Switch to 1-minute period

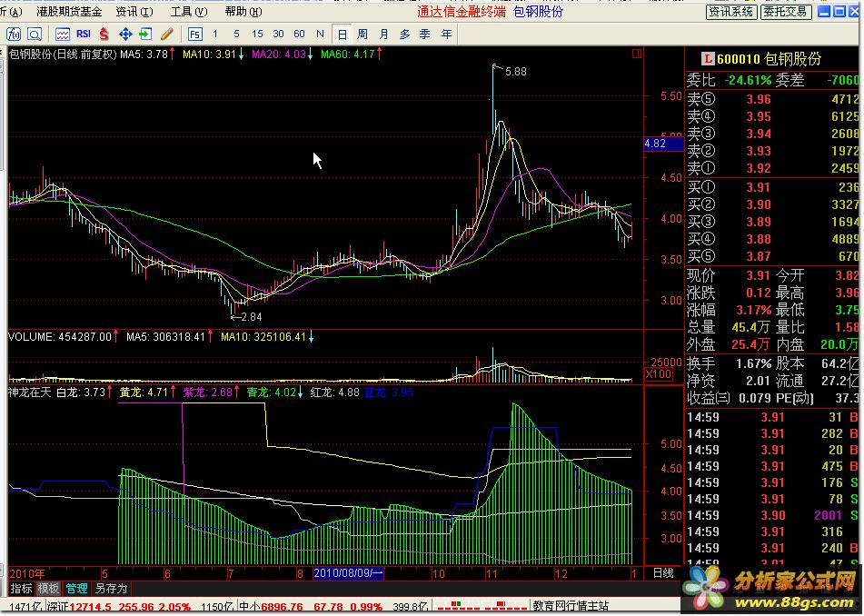pyautogui.click(x=215, y=35)
